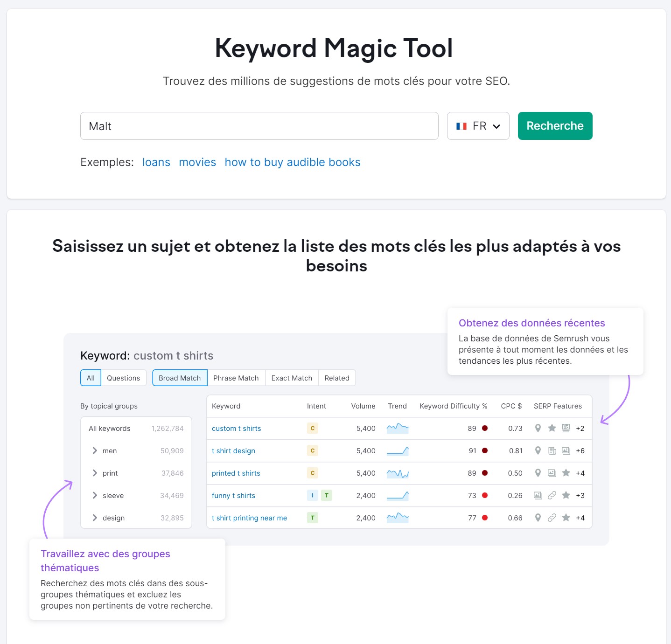Switch to the Broad Match tab
671x644 pixels.
pyautogui.click(x=180, y=378)
